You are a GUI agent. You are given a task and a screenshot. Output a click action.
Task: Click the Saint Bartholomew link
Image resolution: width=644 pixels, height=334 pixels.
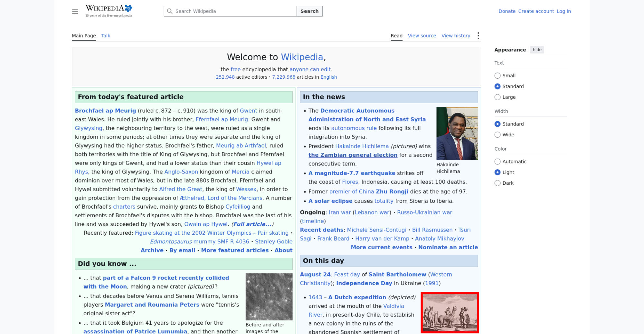397,274
